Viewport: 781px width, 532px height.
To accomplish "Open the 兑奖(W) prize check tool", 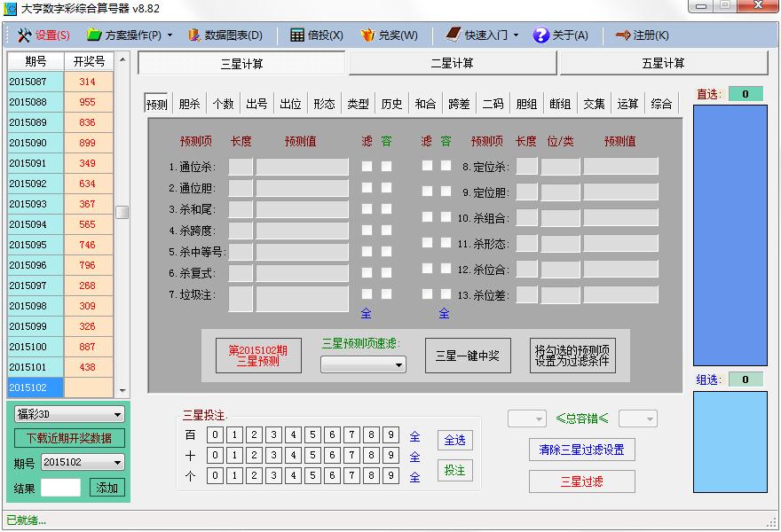I will pos(367,35).
